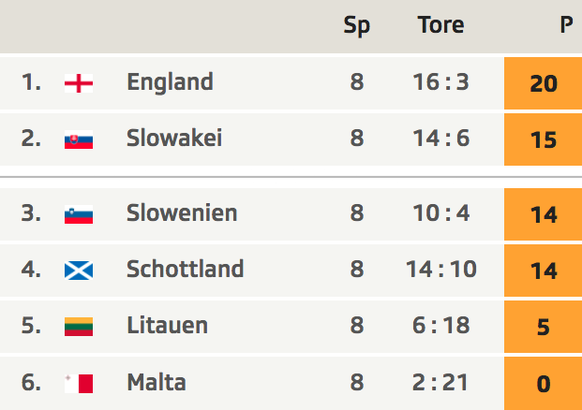The width and height of the screenshot is (582, 410).
Task: Click Malta's 0 points cell
Action: (x=543, y=384)
